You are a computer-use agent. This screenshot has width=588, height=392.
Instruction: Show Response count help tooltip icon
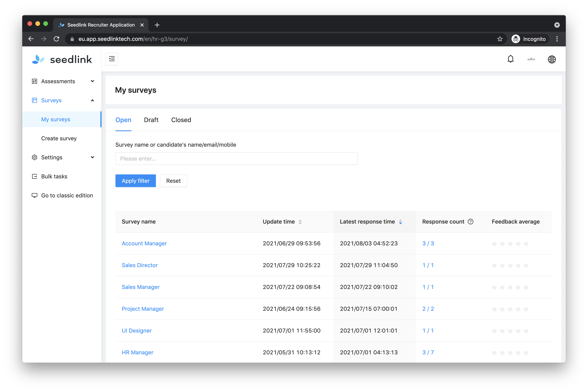click(470, 222)
